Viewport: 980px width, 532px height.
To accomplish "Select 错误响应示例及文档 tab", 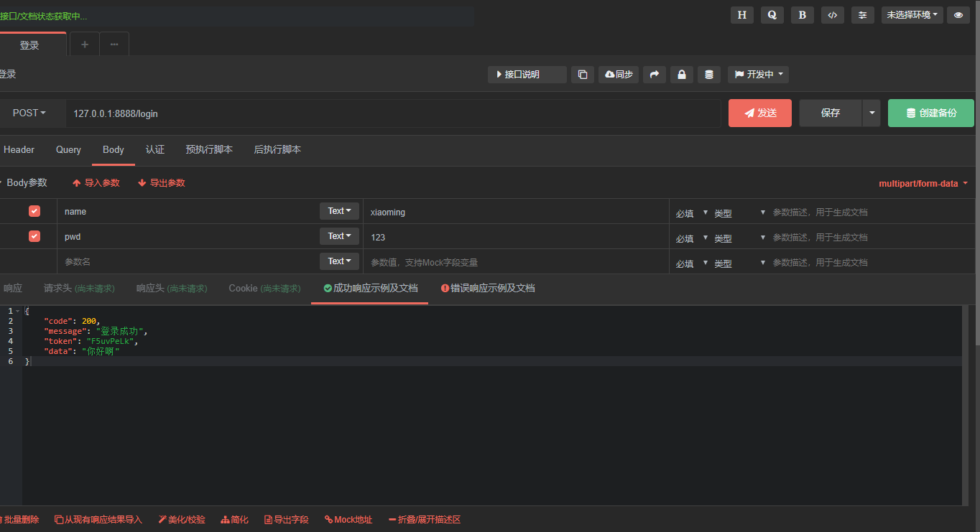I will point(488,288).
